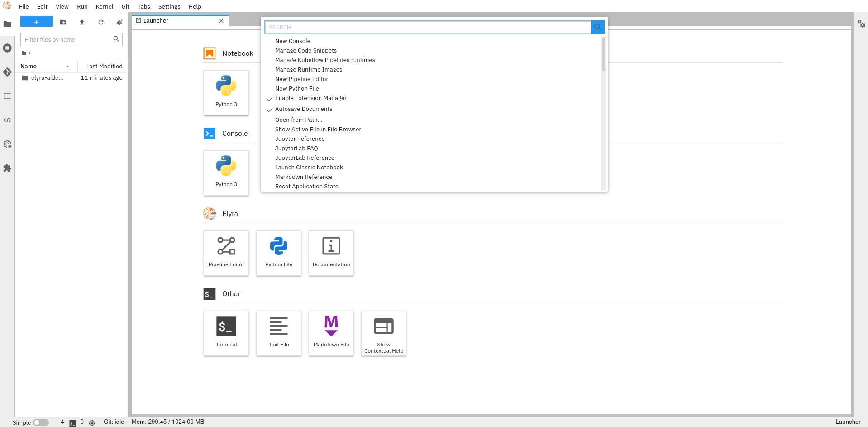Open Running Terminals and Kernels sidebar

(7, 48)
